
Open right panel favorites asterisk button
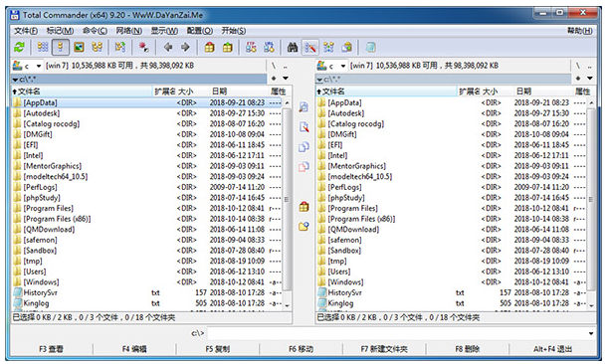578,79
